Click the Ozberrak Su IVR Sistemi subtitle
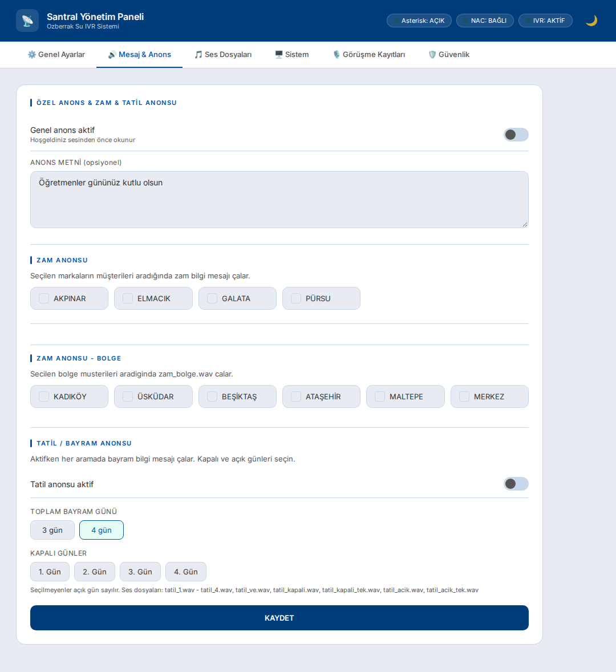 [x=83, y=27]
